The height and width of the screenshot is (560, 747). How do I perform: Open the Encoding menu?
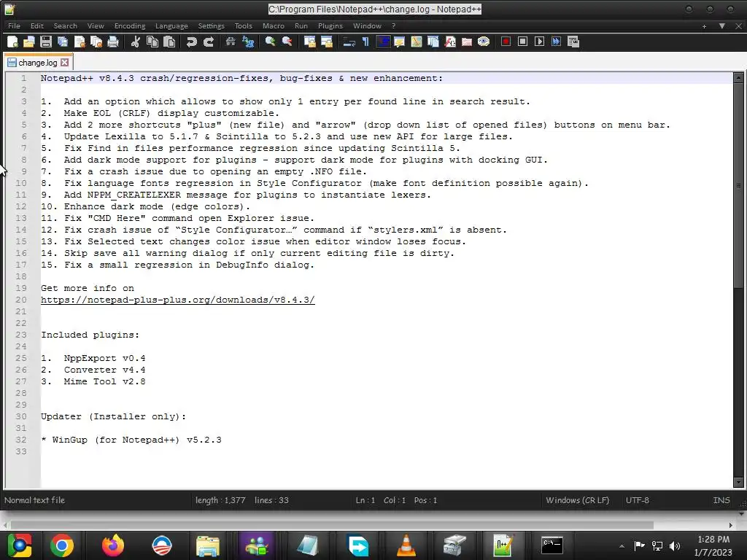(130, 26)
